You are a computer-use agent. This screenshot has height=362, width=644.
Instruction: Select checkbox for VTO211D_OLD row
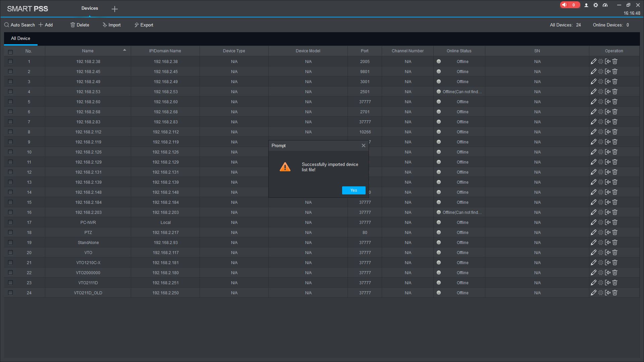(x=10, y=293)
